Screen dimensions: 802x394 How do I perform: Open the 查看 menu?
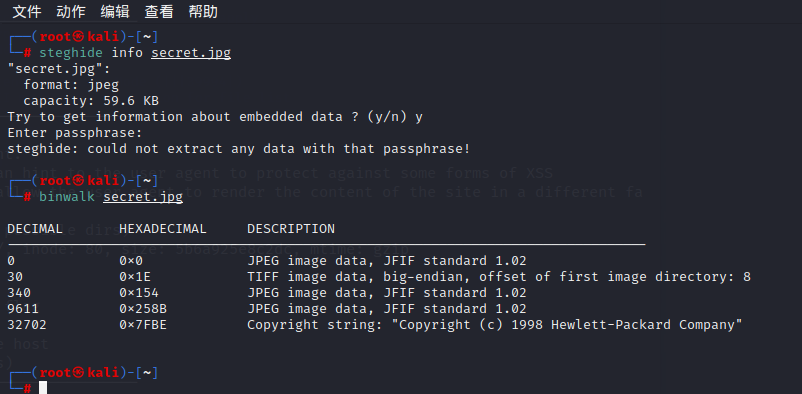pyautogui.click(x=159, y=12)
